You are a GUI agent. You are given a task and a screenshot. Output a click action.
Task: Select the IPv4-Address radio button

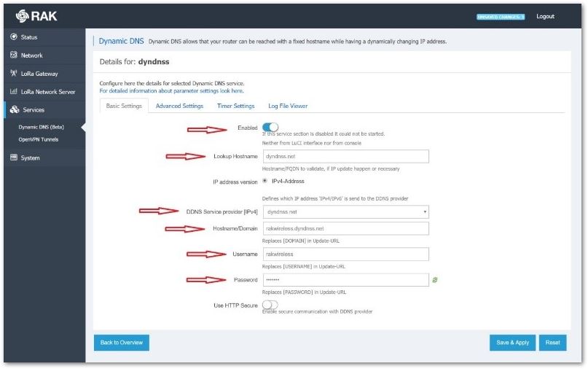[264, 181]
